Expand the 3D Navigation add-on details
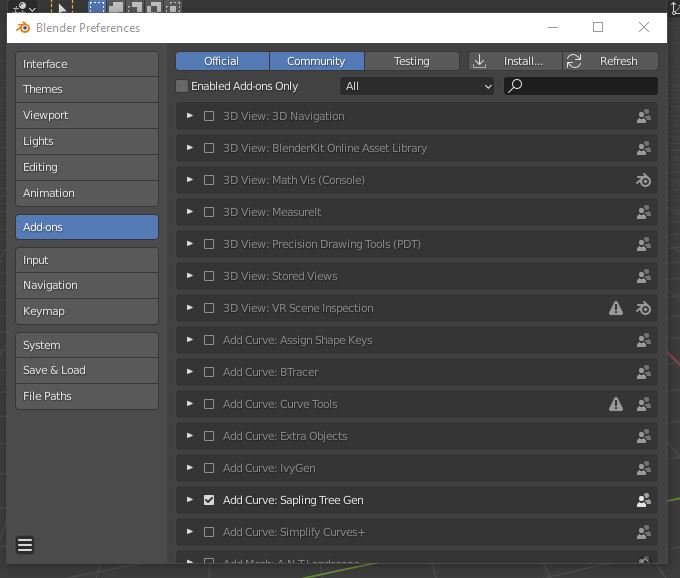The image size is (680, 578). click(x=190, y=116)
